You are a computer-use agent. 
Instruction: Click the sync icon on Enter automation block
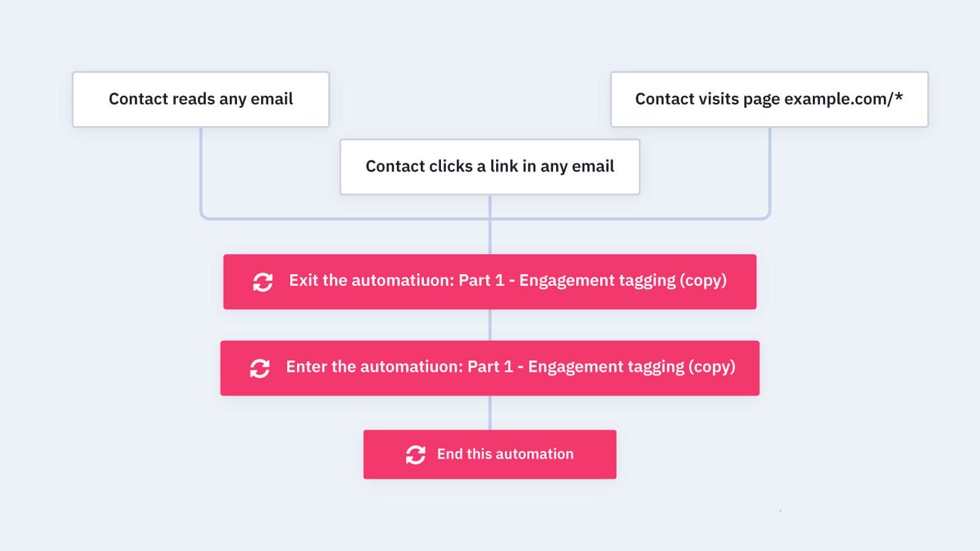(x=260, y=369)
